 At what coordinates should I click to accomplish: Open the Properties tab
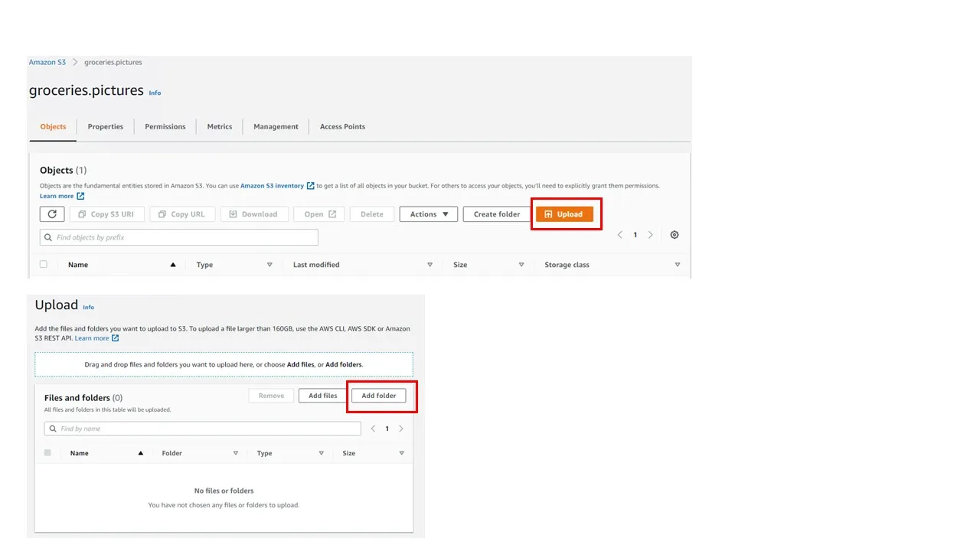(x=106, y=127)
